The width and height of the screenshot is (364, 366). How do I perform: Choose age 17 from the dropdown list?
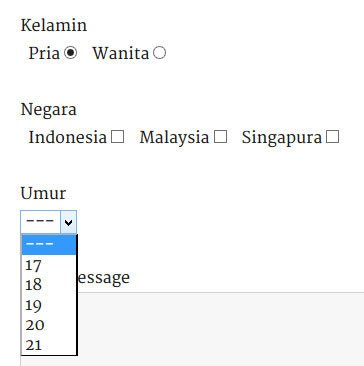(49, 265)
